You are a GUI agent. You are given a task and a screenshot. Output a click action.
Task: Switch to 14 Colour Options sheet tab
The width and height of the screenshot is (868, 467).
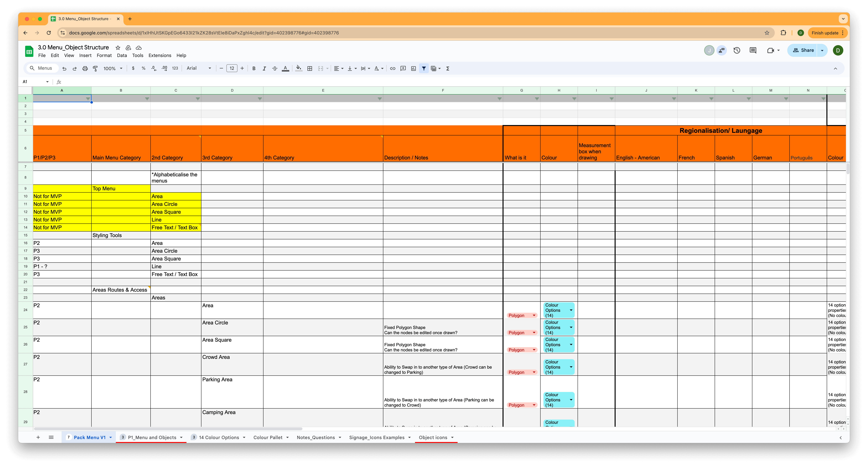pos(219,437)
